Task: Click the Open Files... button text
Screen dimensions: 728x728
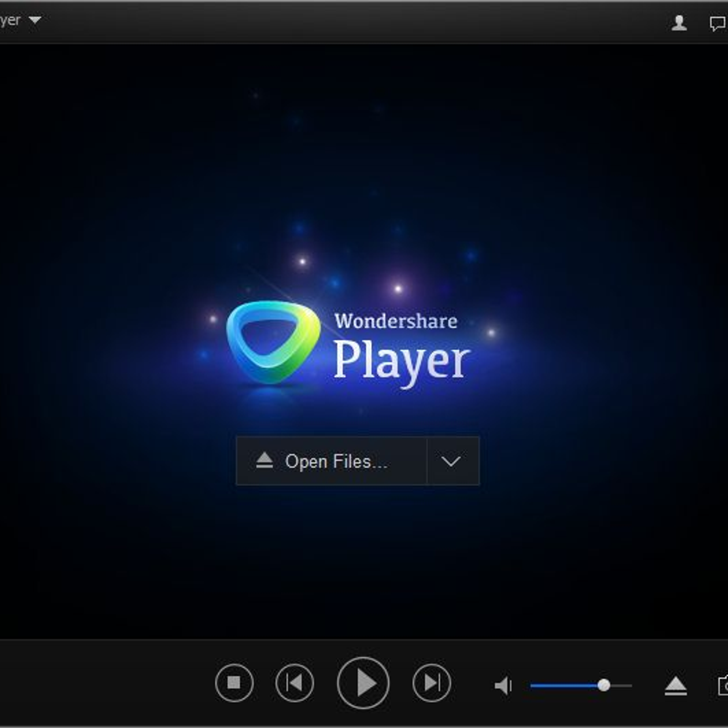Action: [x=336, y=461]
